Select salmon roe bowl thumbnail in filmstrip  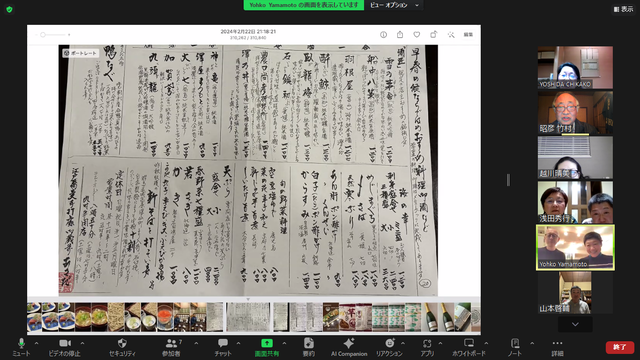click(x=165, y=317)
